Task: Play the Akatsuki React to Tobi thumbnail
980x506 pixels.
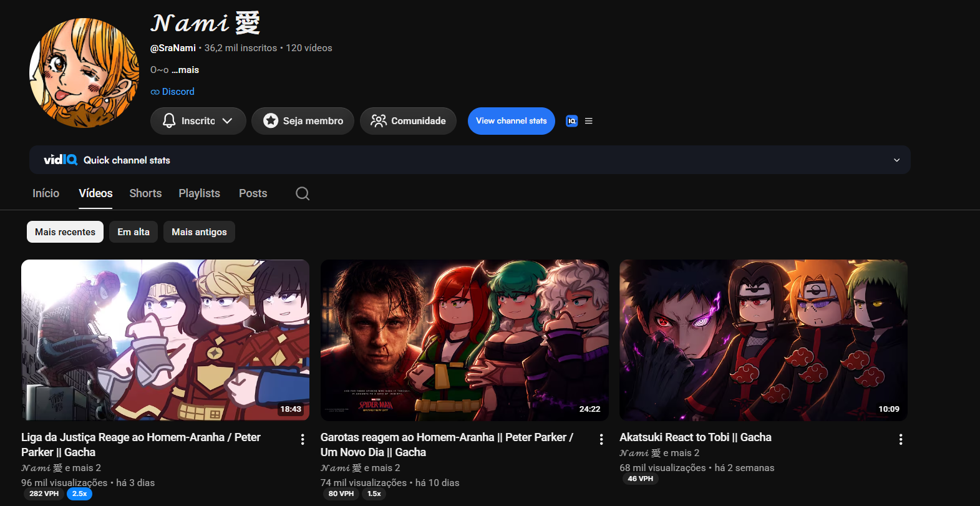Action: [764, 340]
